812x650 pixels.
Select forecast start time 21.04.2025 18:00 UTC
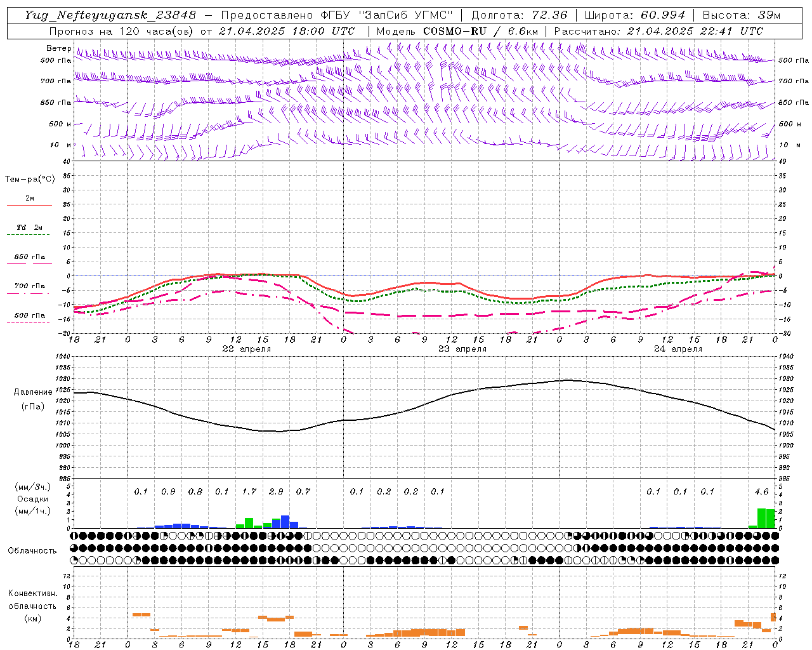286,31
